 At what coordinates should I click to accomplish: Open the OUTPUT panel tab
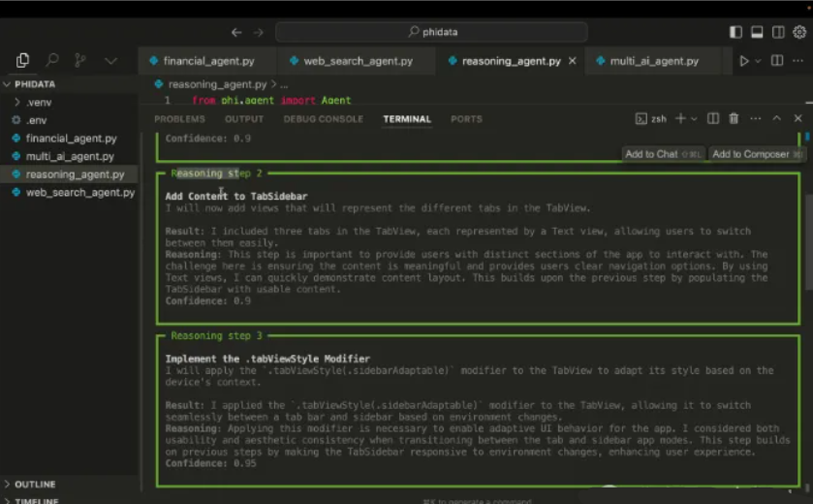(x=244, y=119)
